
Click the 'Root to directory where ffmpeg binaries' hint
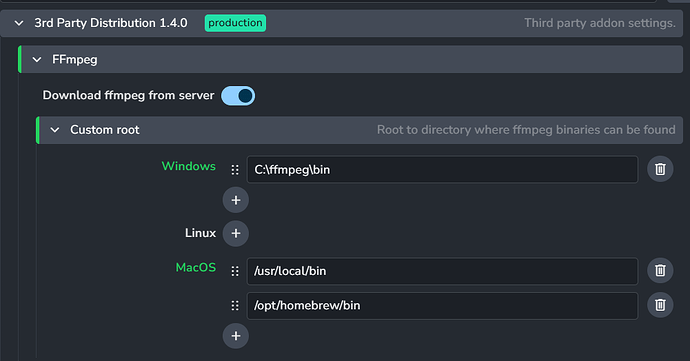click(526, 130)
